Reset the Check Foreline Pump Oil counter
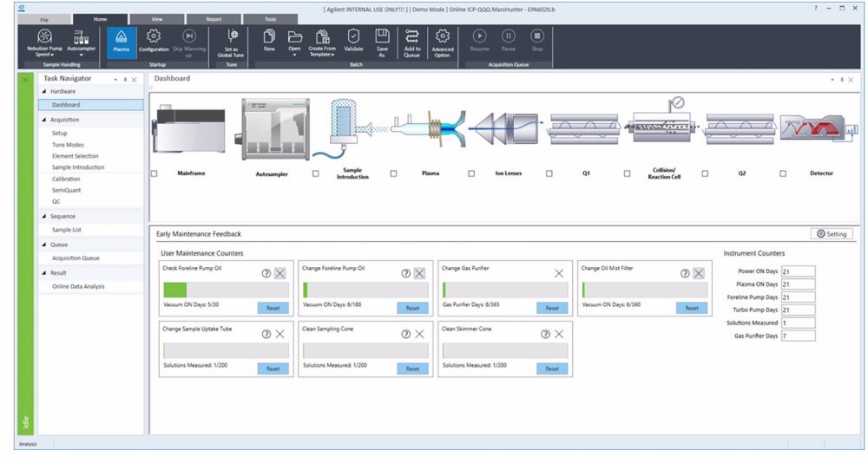 [x=273, y=308]
